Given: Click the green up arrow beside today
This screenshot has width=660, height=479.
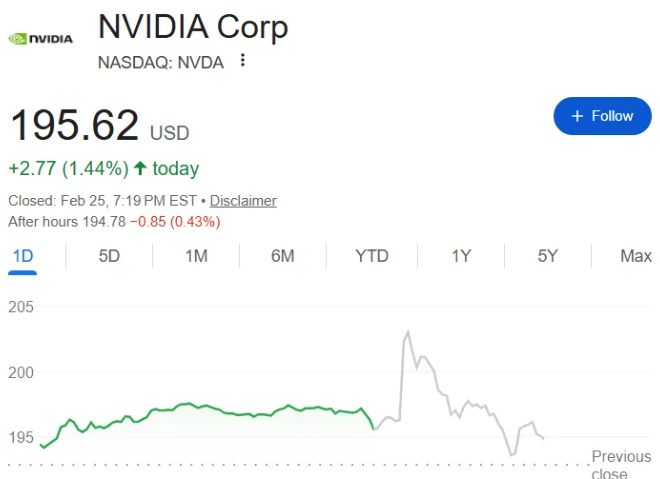Looking at the screenshot, I should click(140, 168).
